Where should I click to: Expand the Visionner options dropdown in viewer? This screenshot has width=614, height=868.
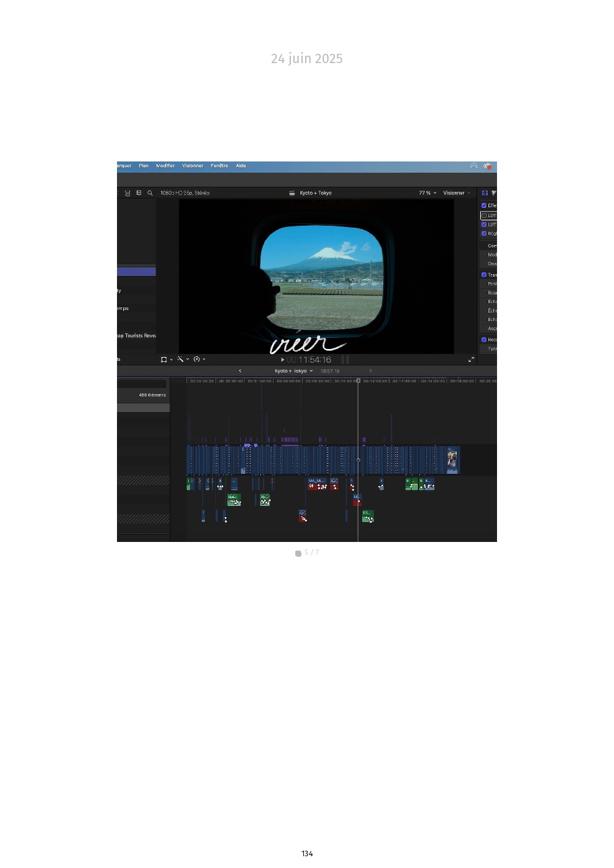456,193
